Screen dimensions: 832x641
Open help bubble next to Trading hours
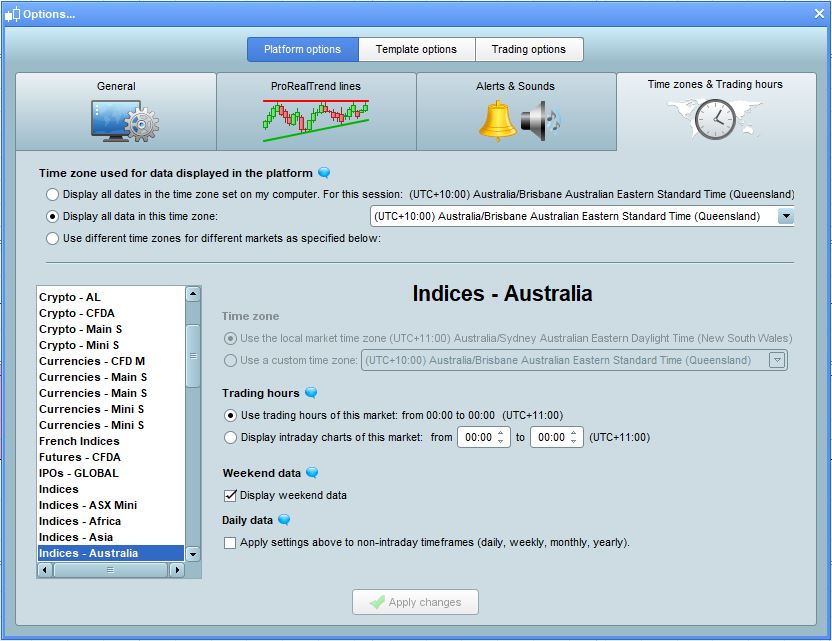coord(311,393)
